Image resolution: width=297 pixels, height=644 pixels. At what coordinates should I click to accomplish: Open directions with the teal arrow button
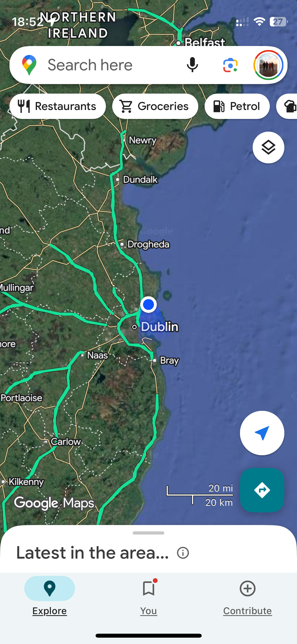click(x=262, y=490)
